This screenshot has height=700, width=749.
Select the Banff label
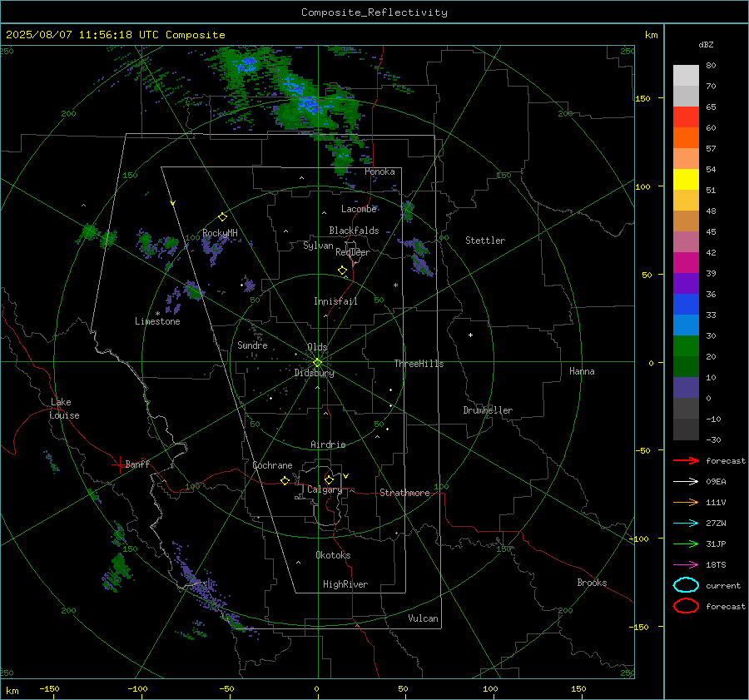pyautogui.click(x=137, y=464)
